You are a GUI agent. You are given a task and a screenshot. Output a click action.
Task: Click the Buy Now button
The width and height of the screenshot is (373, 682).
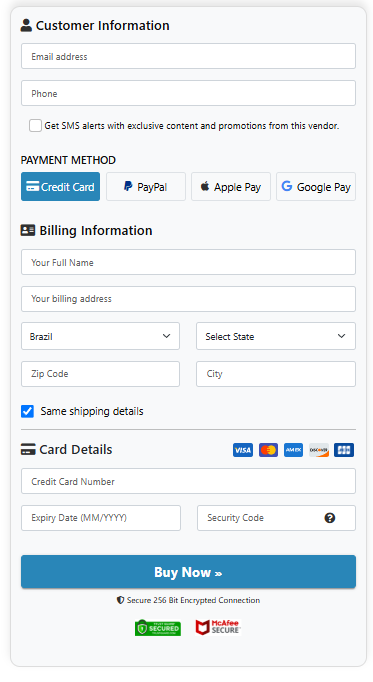[x=188, y=572]
